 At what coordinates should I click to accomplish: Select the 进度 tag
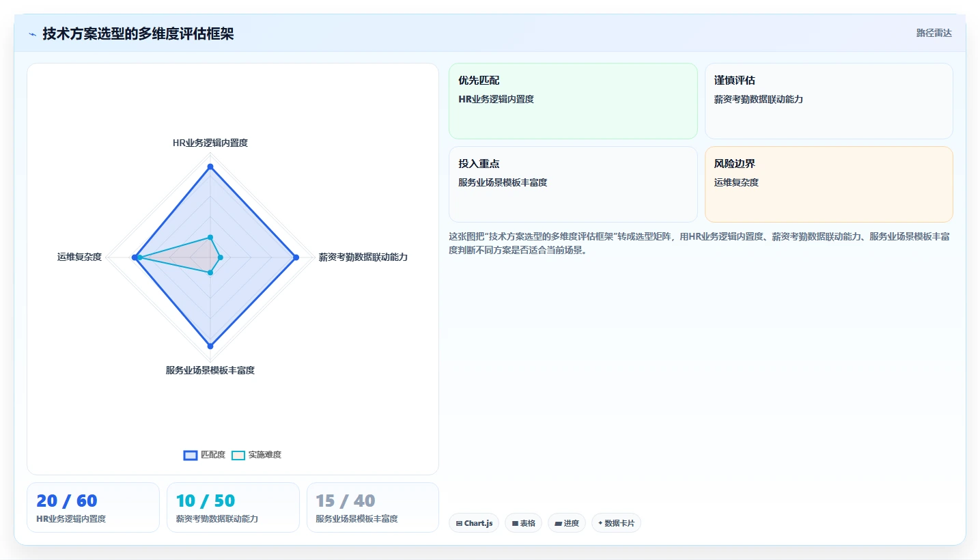click(567, 523)
